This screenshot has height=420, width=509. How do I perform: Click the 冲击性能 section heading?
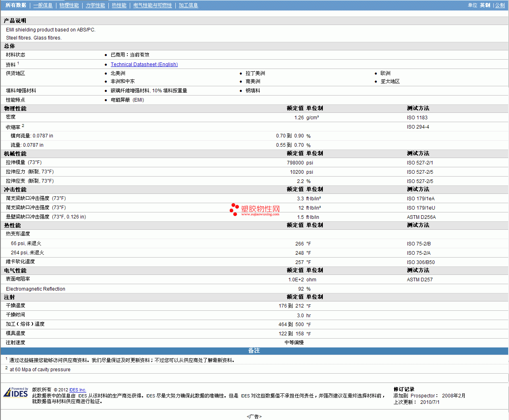pos(15,189)
